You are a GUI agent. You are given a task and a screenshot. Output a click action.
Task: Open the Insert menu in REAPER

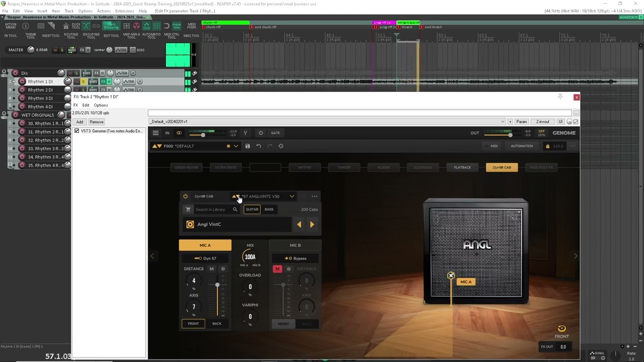(42, 11)
